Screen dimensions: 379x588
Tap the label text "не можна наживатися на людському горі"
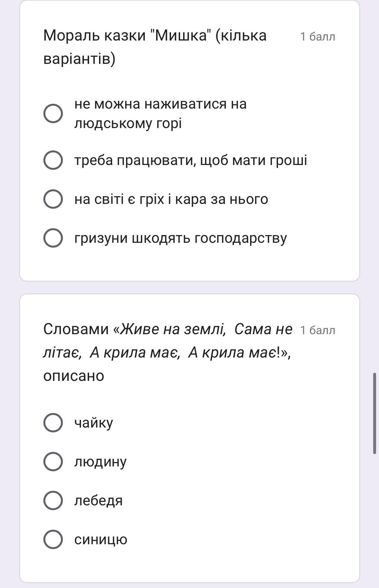pyautogui.click(x=160, y=113)
